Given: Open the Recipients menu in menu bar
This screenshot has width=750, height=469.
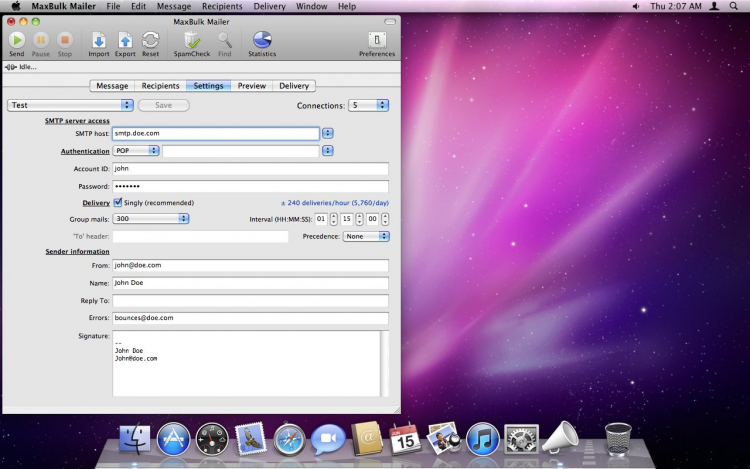Looking at the screenshot, I should 222,6.
